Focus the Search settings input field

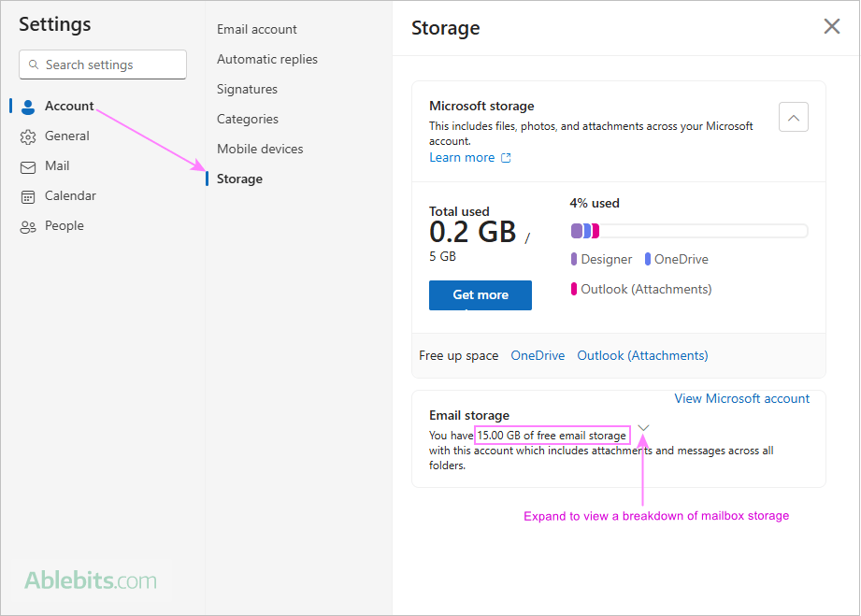coord(103,64)
